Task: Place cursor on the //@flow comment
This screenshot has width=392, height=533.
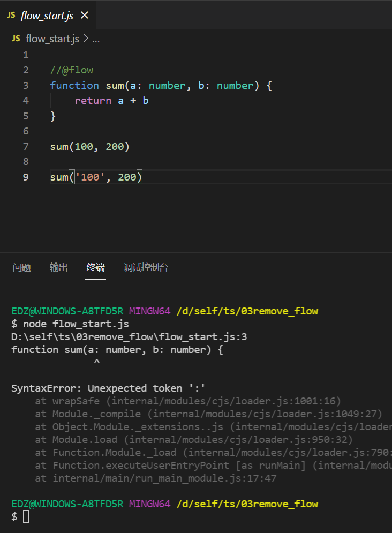Action: click(x=72, y=70)
